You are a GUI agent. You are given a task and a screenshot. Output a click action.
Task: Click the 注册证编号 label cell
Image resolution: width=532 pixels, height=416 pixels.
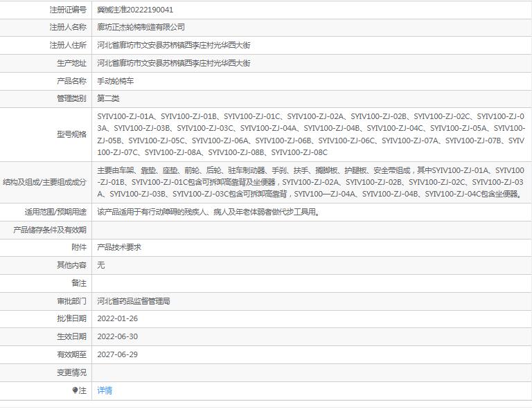[x=46, y=10]
